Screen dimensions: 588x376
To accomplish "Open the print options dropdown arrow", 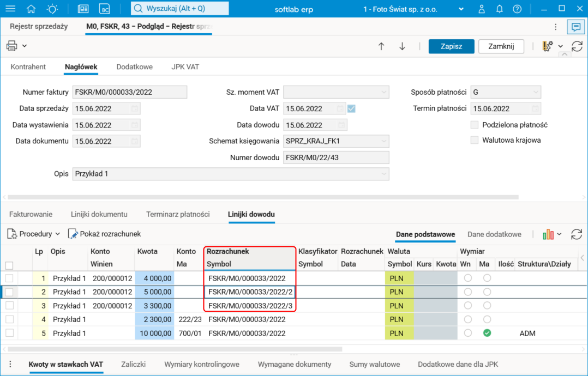I will tap(25, 46).
